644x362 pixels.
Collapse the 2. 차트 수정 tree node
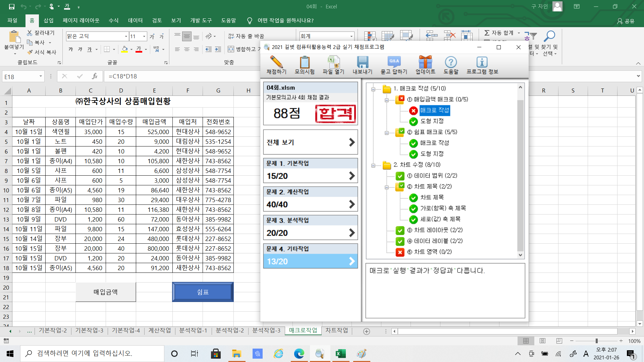pos(373,165)
